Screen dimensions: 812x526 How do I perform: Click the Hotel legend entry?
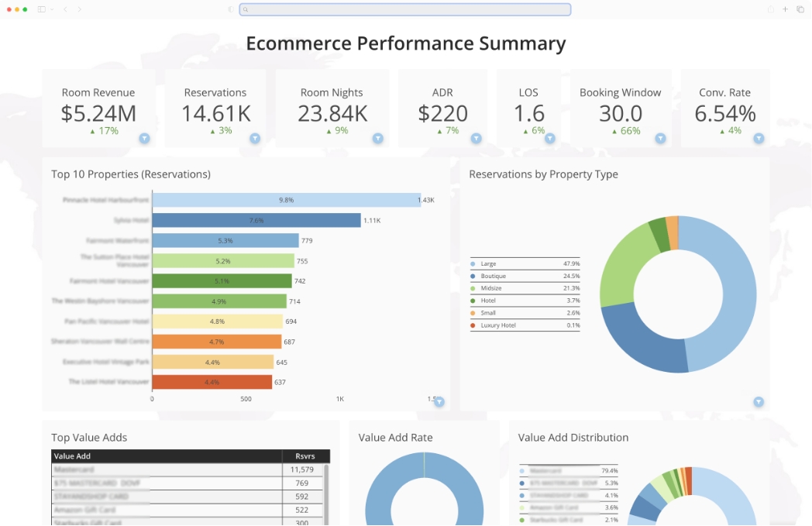pos(525,301)
